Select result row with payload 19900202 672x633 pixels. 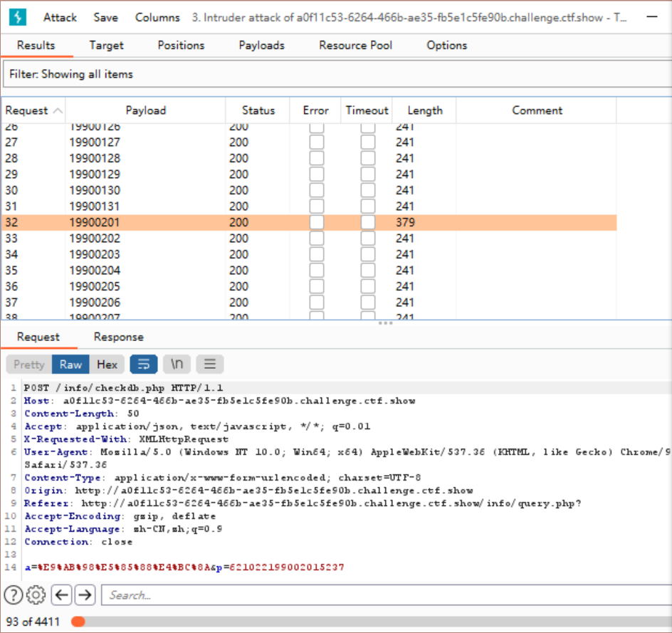coord(309,239)
